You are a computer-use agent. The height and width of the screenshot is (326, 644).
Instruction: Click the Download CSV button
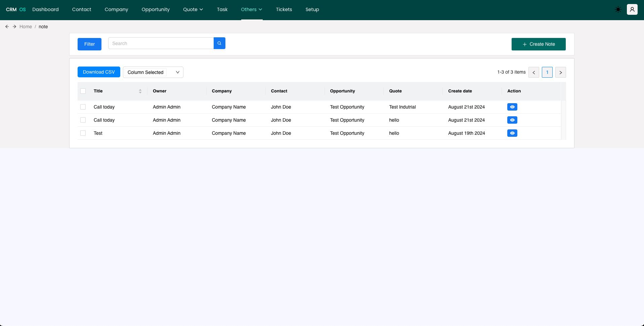pos(99,72)
